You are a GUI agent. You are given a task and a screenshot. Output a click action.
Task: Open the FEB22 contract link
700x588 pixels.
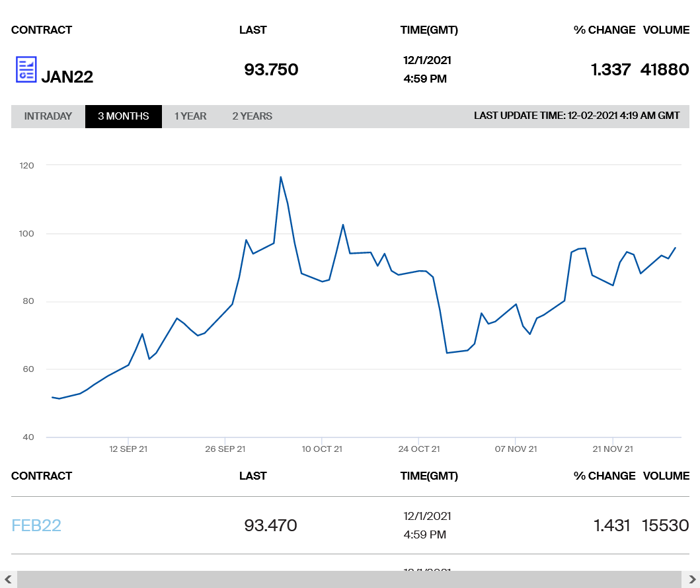coord(36,525)
